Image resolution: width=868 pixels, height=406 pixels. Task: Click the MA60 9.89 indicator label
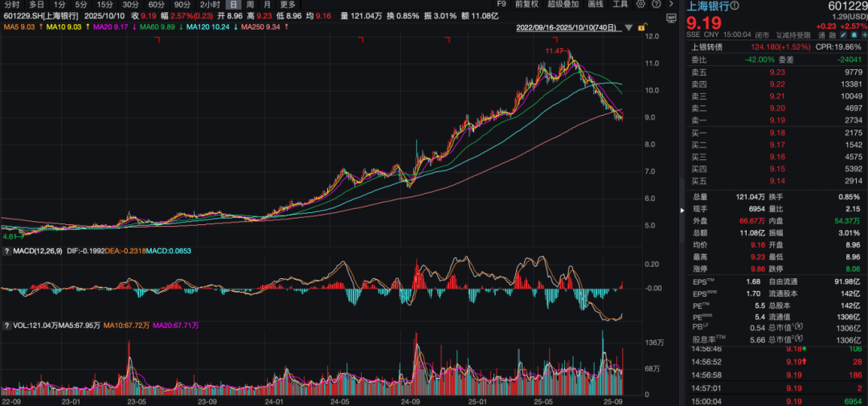point(159,27)
